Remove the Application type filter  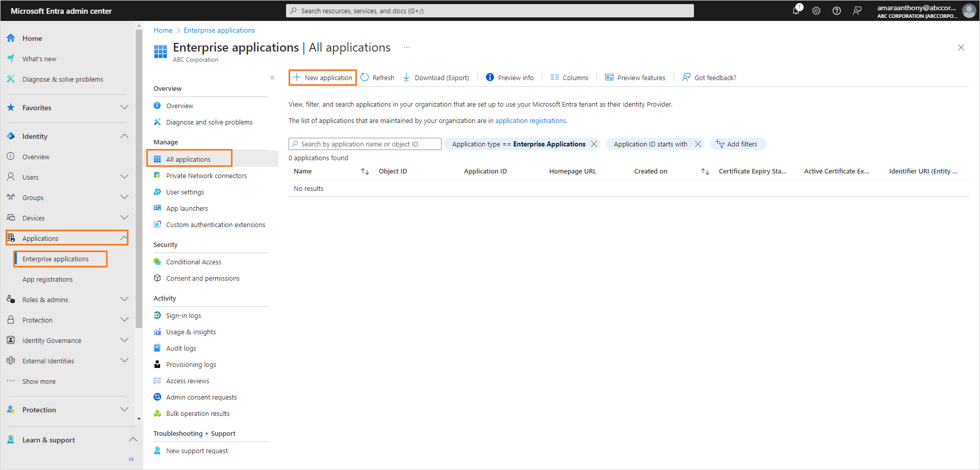click(x=594, y=144)
